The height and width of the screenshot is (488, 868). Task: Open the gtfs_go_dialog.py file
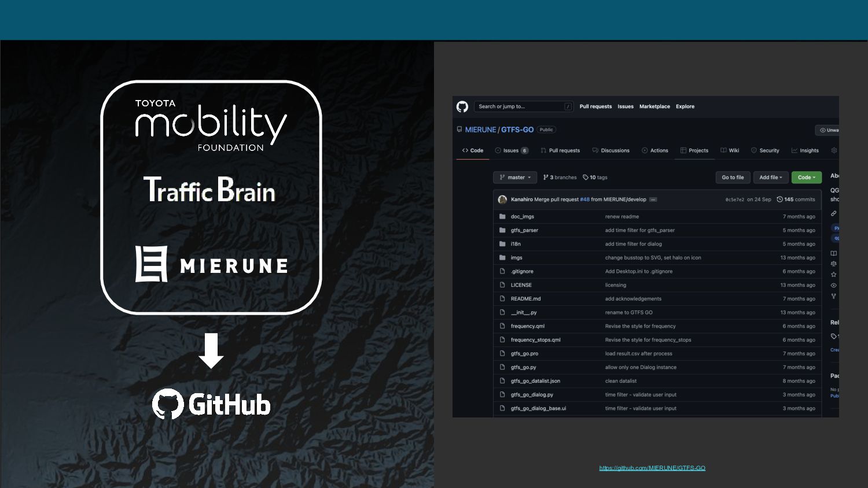[532, 395]
